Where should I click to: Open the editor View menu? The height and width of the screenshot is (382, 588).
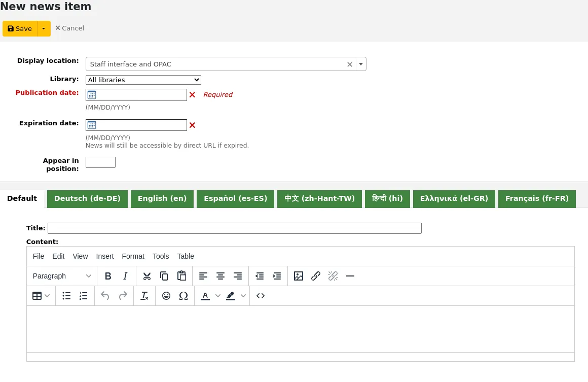tap(80, 256)
